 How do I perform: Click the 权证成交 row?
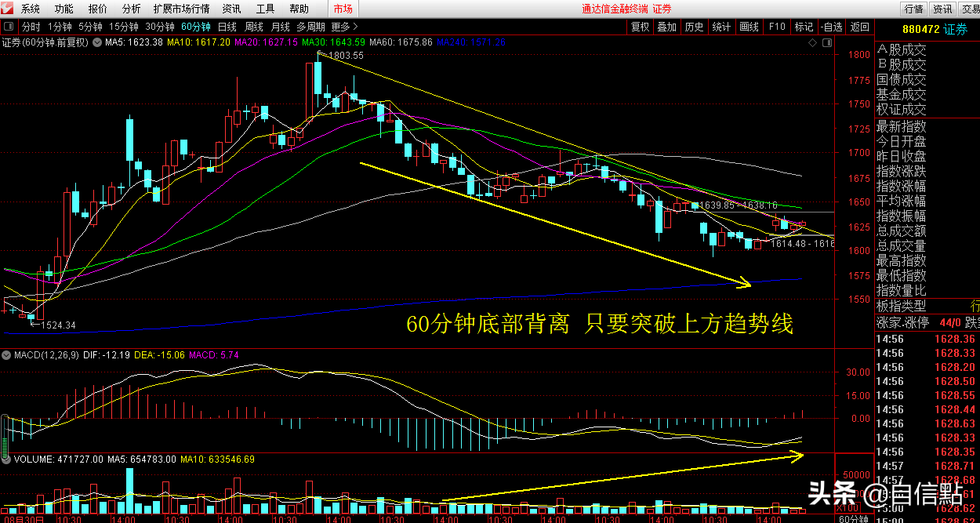[902, 109]
